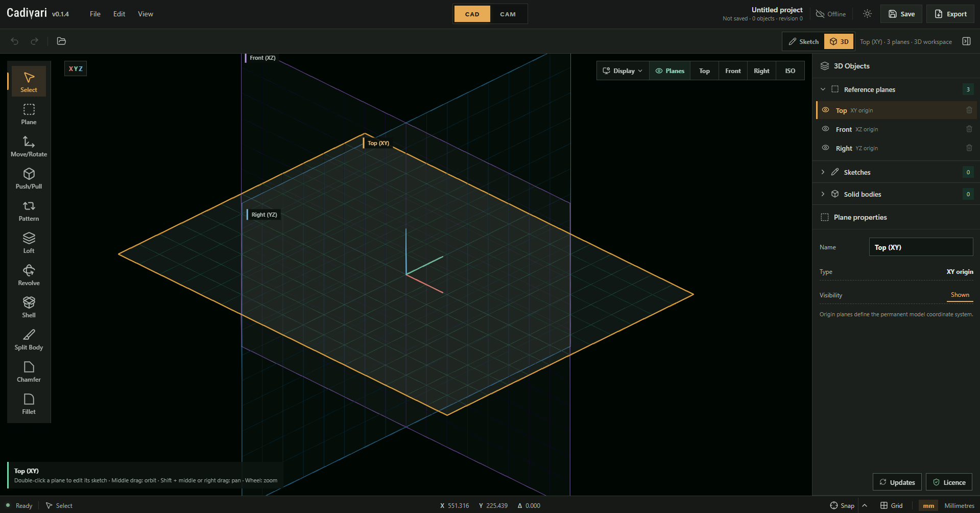The width and height of the screenshot is (980, 513).
Task: Toggle visibility of Right plane
Action: point(825,148)
